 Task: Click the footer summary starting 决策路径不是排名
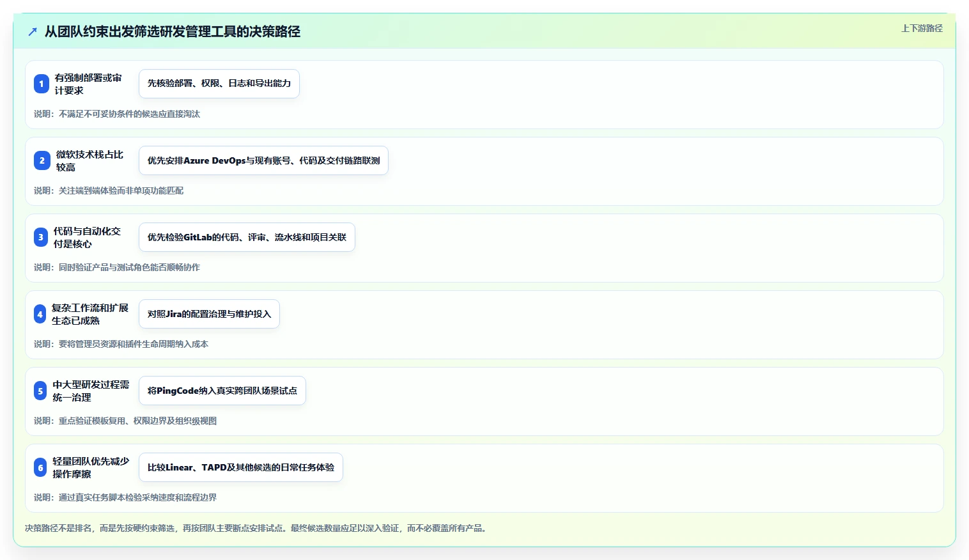(258, 528)
